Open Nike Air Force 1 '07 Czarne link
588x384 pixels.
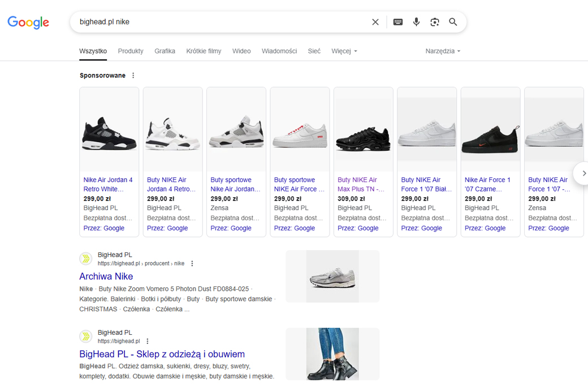point(487,184)
